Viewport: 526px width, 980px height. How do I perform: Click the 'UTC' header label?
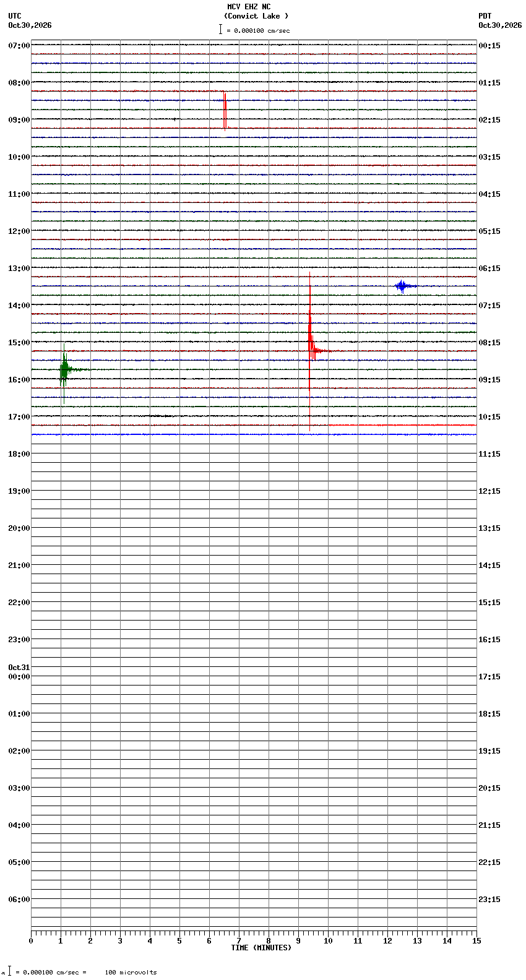[15, 16]
